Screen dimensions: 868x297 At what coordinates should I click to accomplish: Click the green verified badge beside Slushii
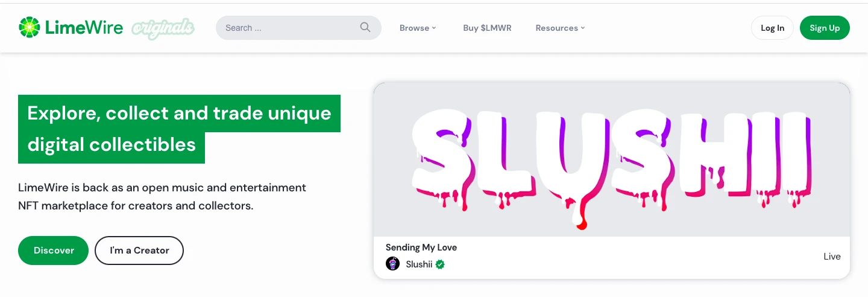tap(441, 264)
